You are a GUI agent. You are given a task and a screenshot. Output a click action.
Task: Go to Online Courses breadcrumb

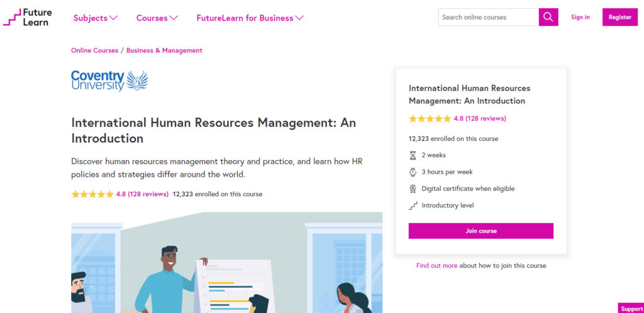click(x=94, y=50)
